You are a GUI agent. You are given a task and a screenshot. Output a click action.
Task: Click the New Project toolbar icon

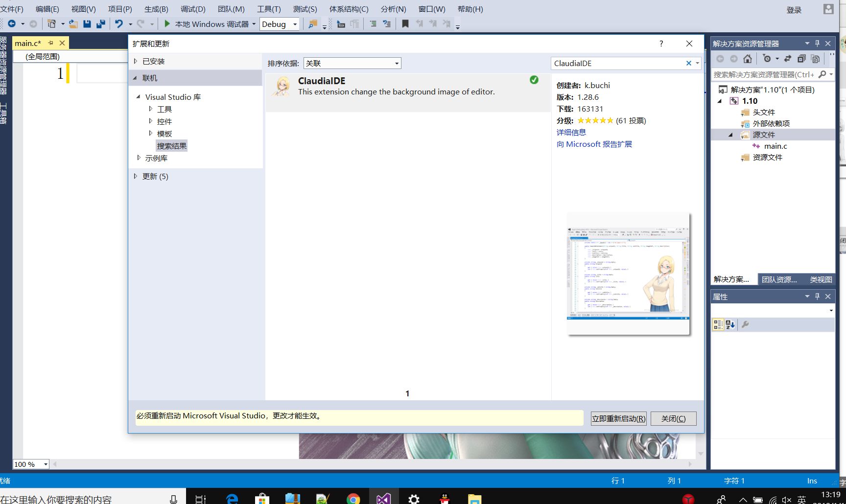pyautogui.click(x=51, y=23)
